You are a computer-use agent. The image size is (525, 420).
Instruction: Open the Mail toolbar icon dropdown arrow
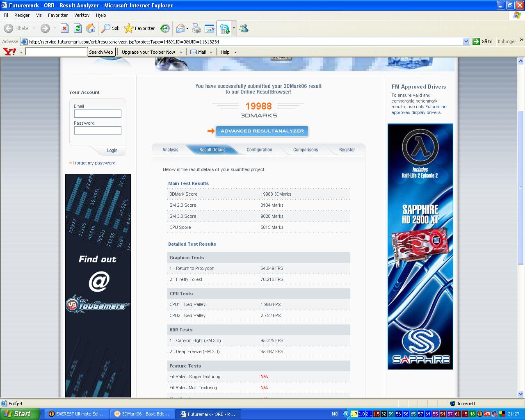tap(187, 29)
